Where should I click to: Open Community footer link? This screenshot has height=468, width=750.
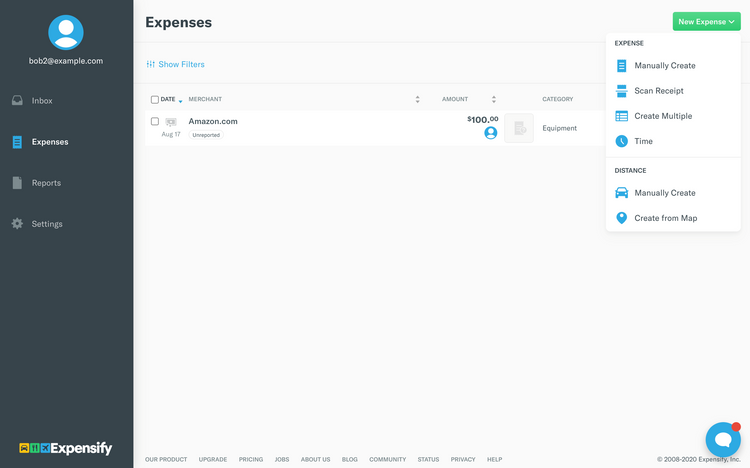tap(387, 459)
